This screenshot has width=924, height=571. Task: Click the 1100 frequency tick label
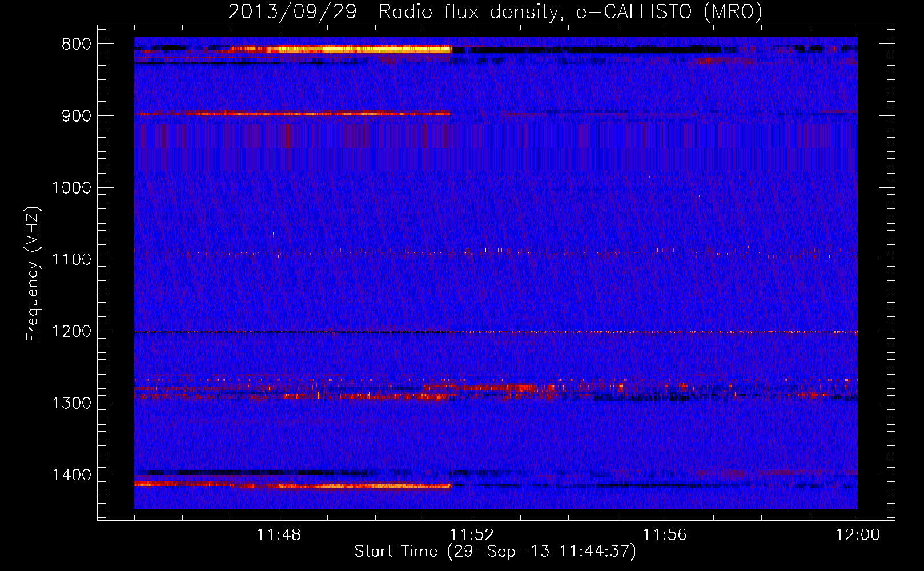point(71,259)
